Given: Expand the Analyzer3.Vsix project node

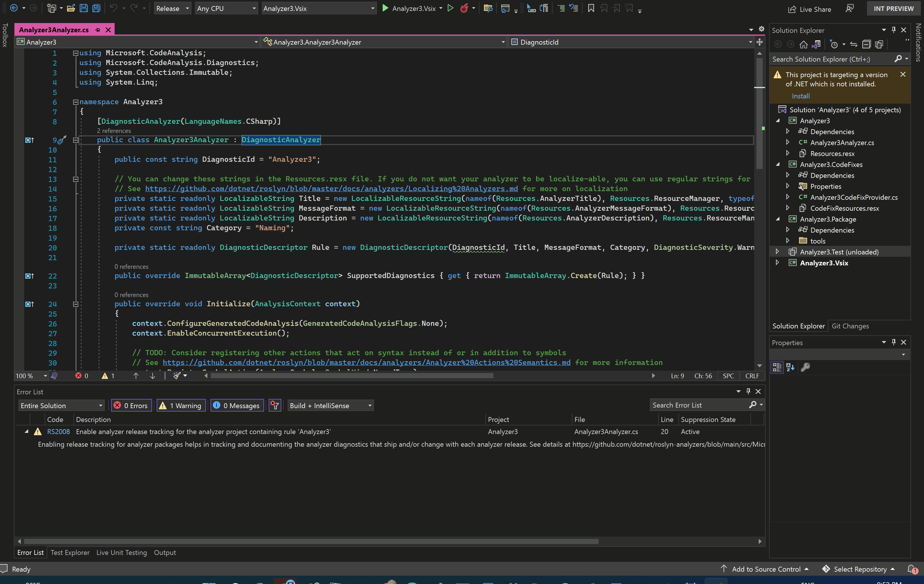Looking at the screenshot, I should point(777,263).
